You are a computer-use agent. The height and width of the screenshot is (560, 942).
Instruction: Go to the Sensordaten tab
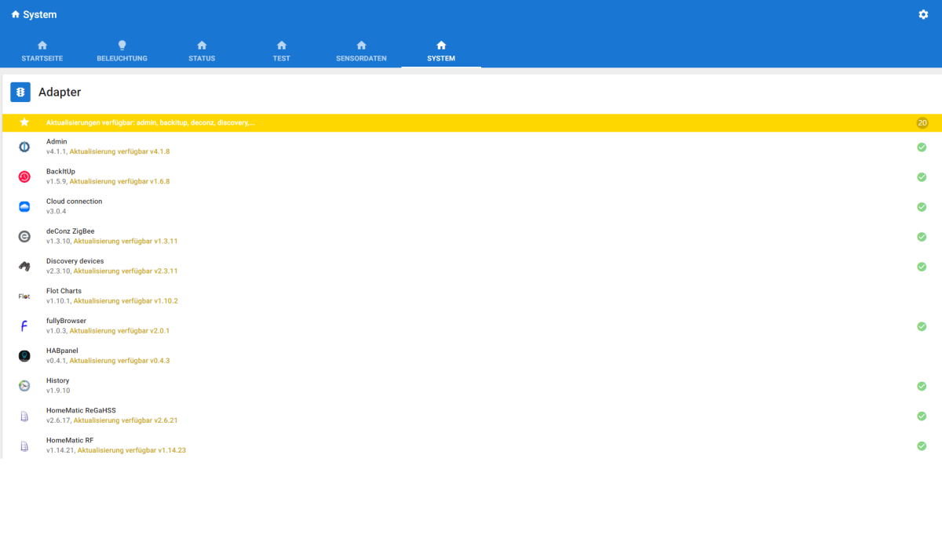click(361, 52)
